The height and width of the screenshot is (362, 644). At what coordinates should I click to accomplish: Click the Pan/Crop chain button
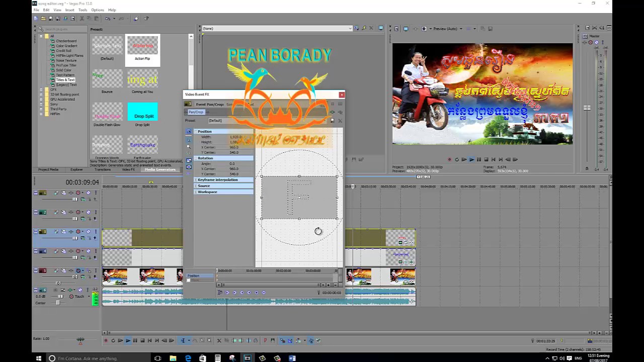click(196, 112)
